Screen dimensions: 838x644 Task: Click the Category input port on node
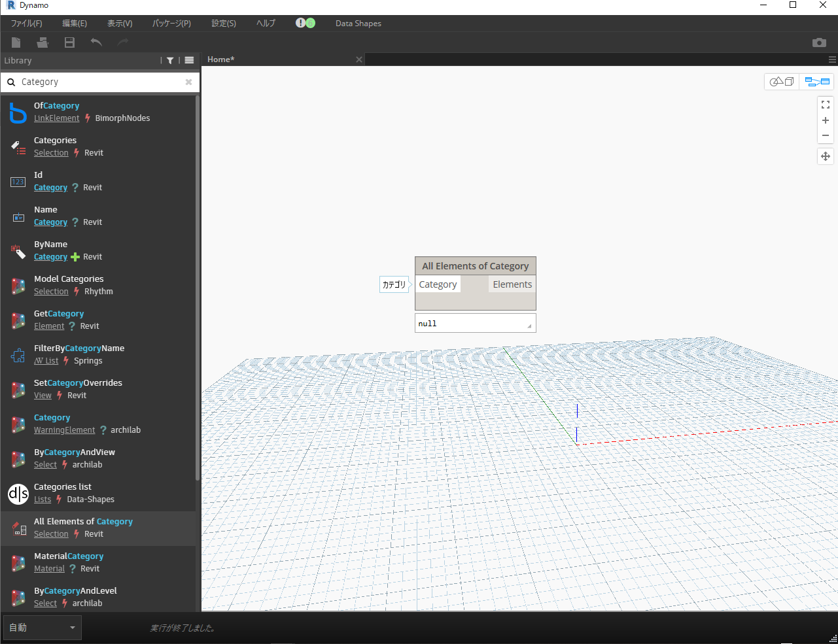438,284
